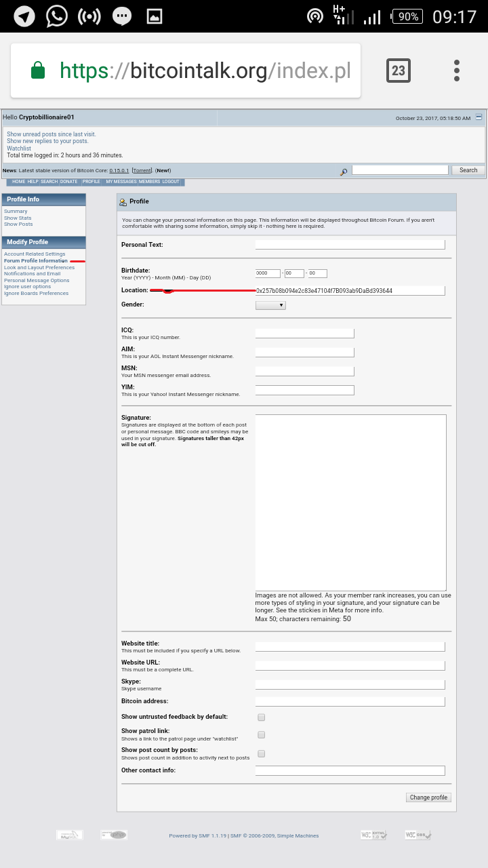Screen dimensions: 488x868
Task: Open the Gender dropdown
Action: (270, 305)
